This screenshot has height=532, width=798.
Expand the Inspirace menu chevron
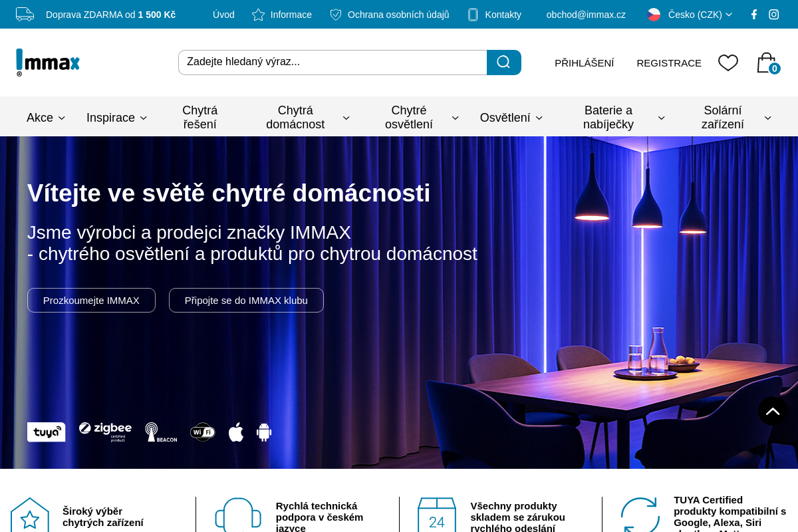point(143,118)
